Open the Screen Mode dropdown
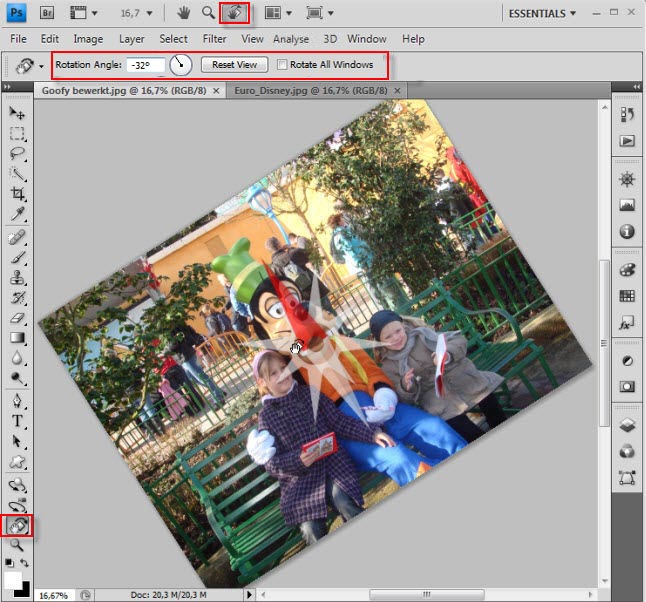 [x=320, y=13]
